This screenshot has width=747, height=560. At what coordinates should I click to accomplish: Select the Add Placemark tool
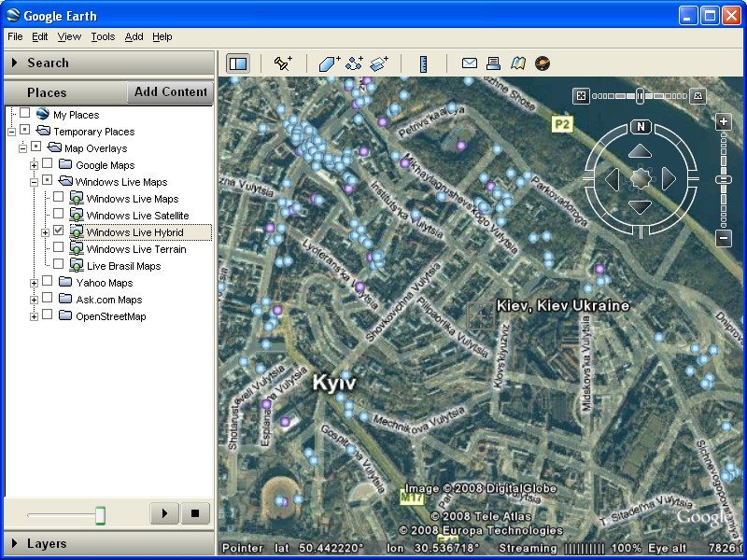(x=282, y=63)
